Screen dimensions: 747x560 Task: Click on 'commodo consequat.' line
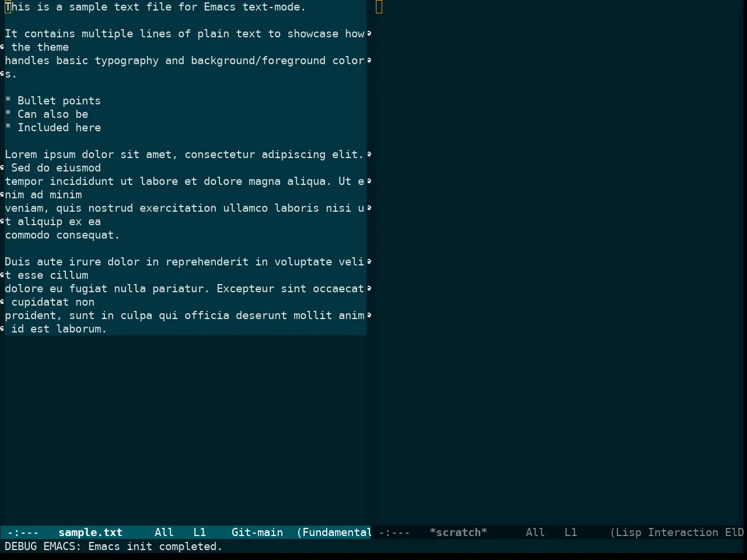tap(62, 235)
